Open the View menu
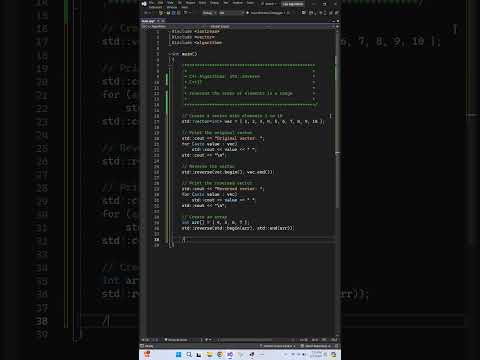The height and width of the screenshot is (360, 480). point(170,3)
